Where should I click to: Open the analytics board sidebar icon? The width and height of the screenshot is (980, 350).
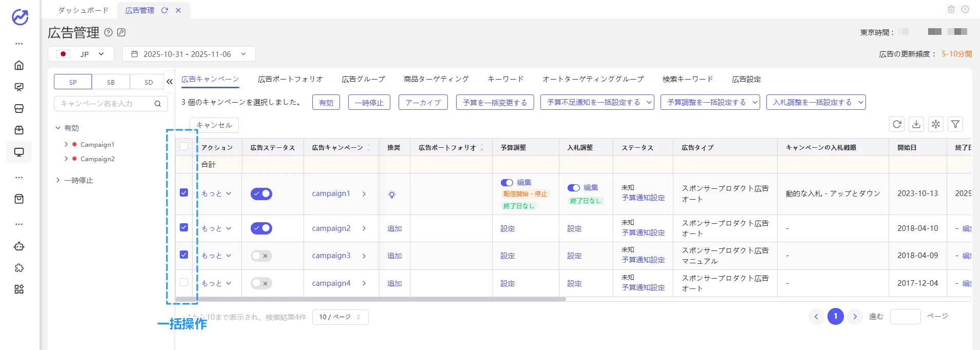tap(19, 87)
